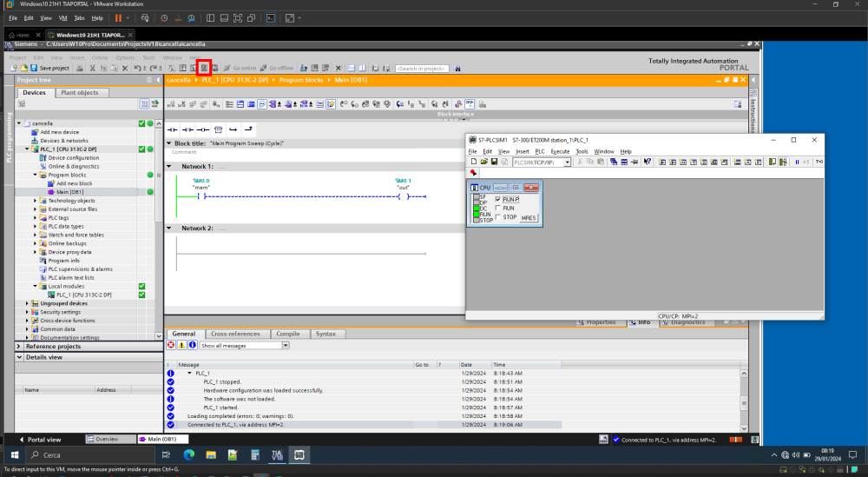Click Save disk icon in PLCSIM toolbar

click(x=494, y=162)
